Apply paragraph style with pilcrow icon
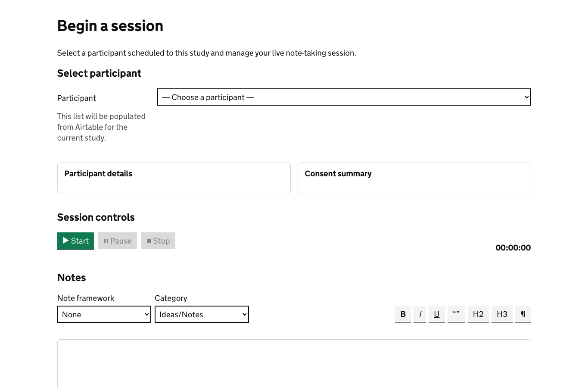 point(523,314)
